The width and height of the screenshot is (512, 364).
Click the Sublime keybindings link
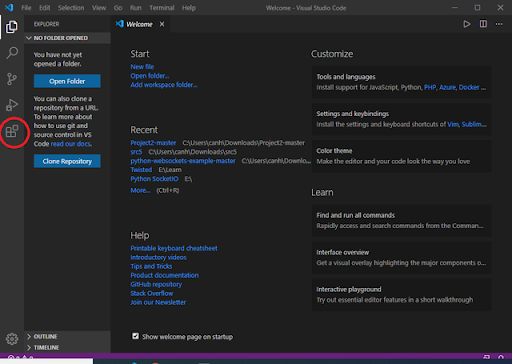(x=474, y=124)
